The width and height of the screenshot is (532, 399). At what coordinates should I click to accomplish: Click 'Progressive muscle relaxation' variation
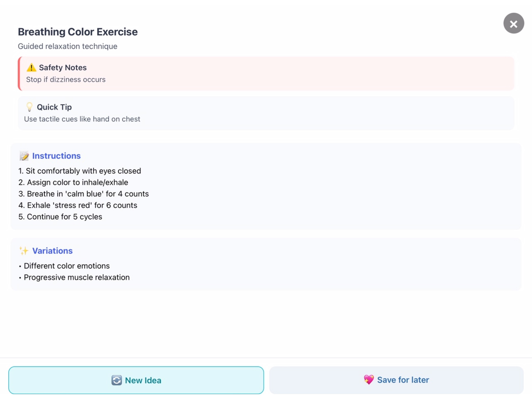pos(77,277)
